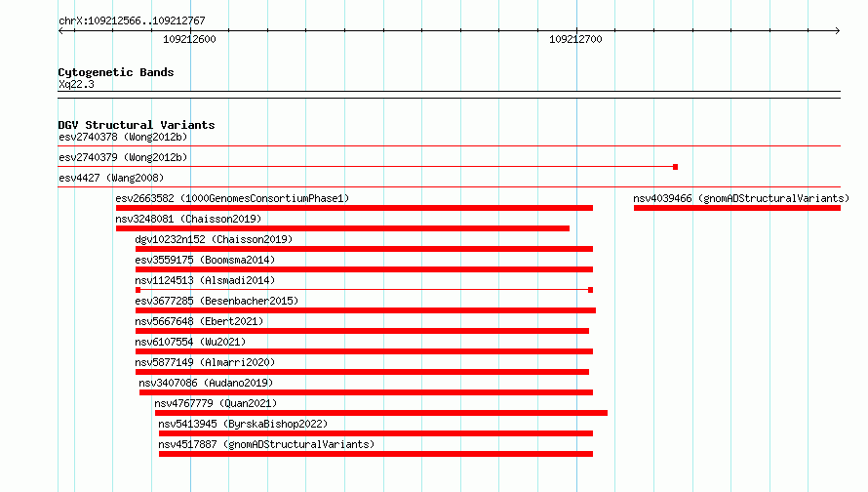This screenshot has height=492, width=868.
Task: Open variant esv2740378 (Wong2012b)
Action: tap(123, 137)
